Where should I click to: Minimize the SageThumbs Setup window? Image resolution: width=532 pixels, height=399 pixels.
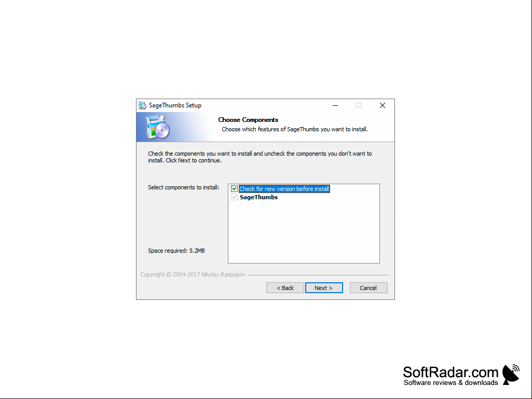tap(335, 105)
